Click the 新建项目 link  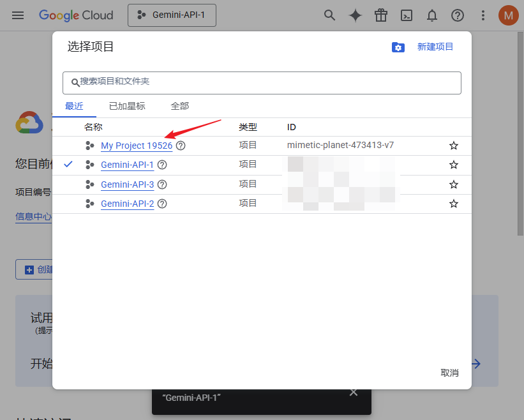[x=435, y=47]
